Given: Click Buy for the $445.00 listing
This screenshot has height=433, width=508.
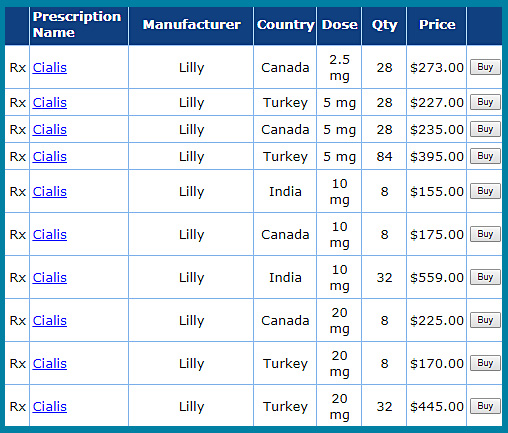Looking at the screenshot, I should 485,406.
